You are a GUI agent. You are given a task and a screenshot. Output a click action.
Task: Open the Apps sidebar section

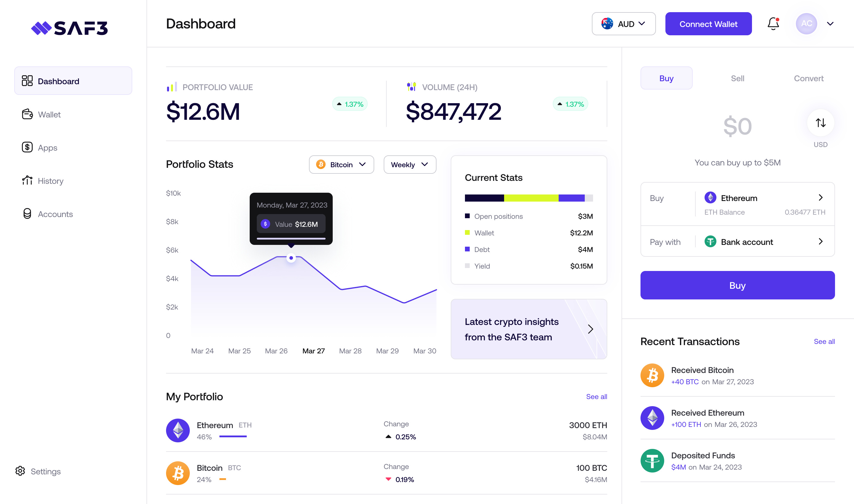[47, 148]
